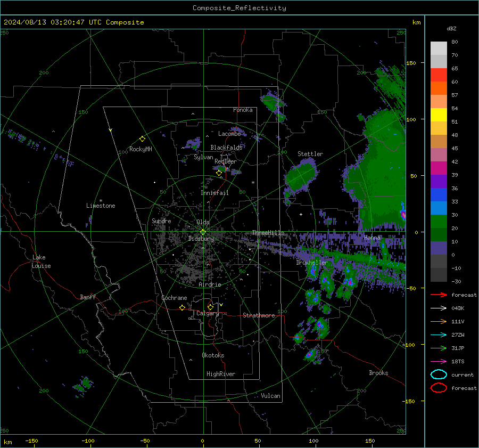Click the red forecast ellipse in legend
The image size is (479, 448).
coord(439,388)
